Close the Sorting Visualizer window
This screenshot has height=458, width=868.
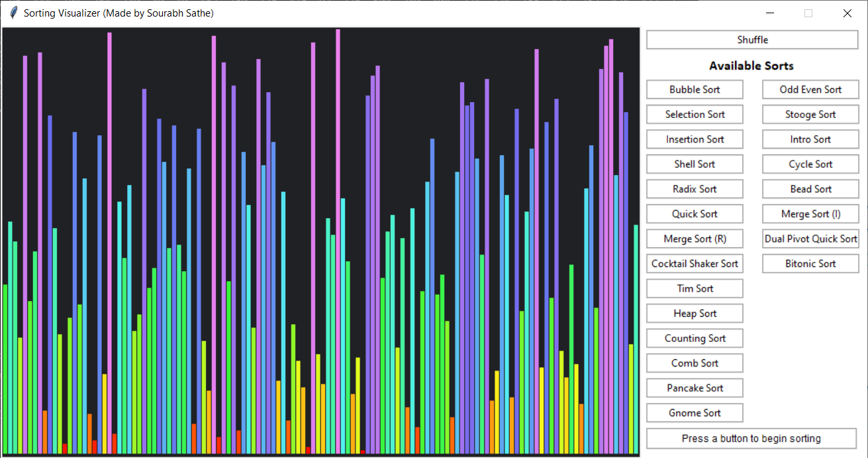(x=847, y=13)
